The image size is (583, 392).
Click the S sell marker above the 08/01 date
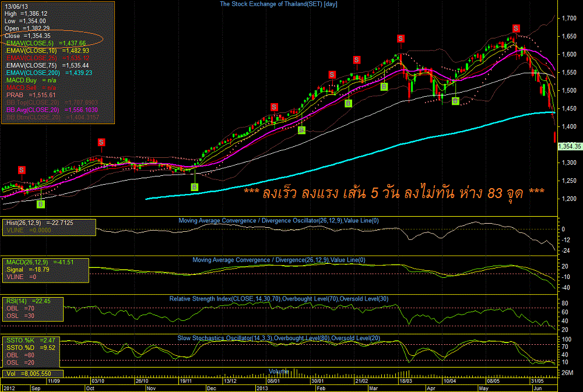(274, 107)
